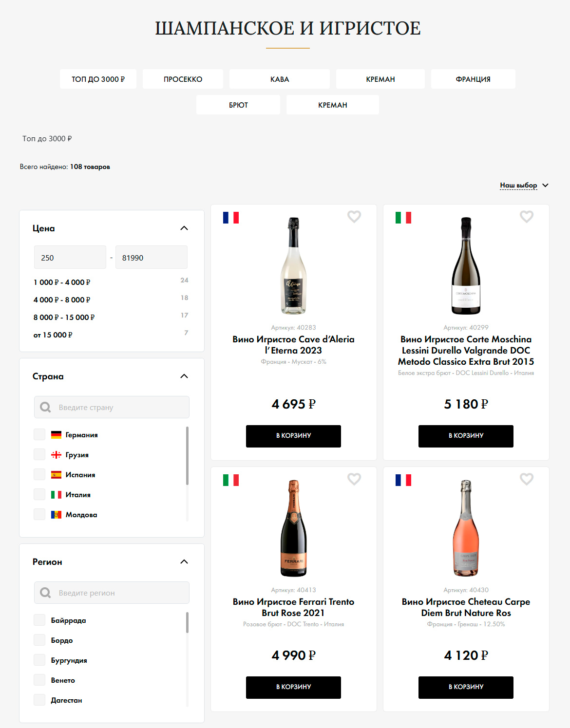The image size is (570, 728).
Task: Click the minimum price input field
Action: tap(70, 258)
